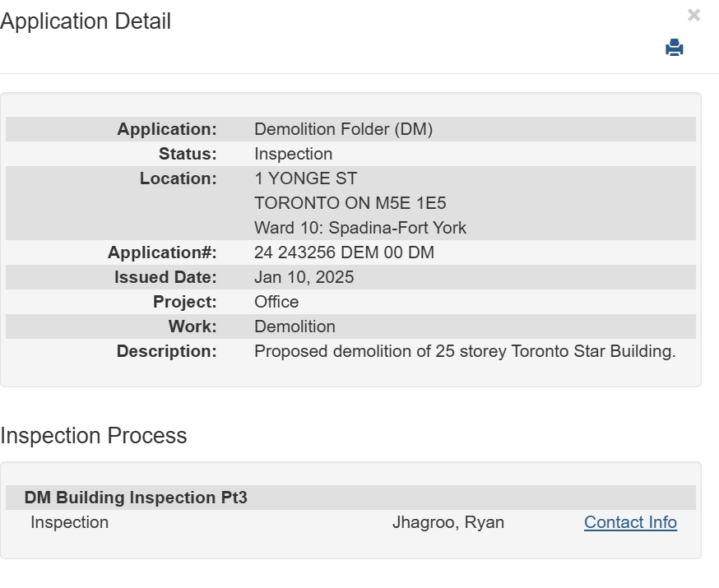
Task: Click Ward 10: Spadina-Fort York text
Action: tap(359, 228)
